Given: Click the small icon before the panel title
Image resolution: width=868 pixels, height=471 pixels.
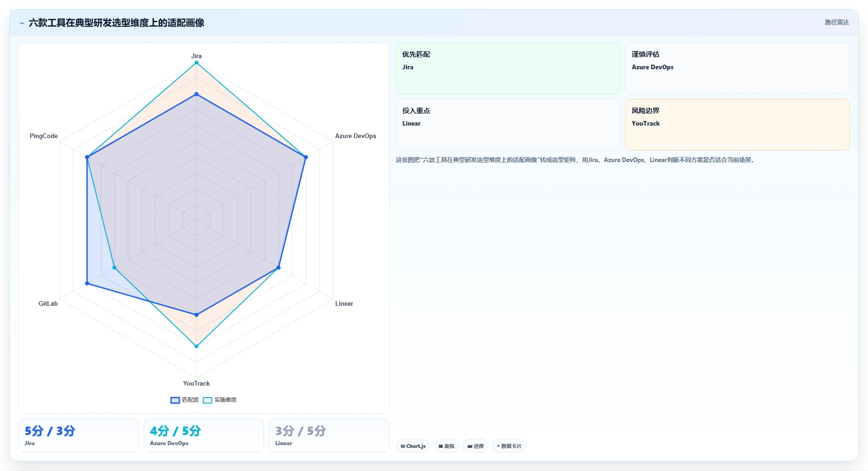Looking at the screenshot, I should click(x=22, y=23).
